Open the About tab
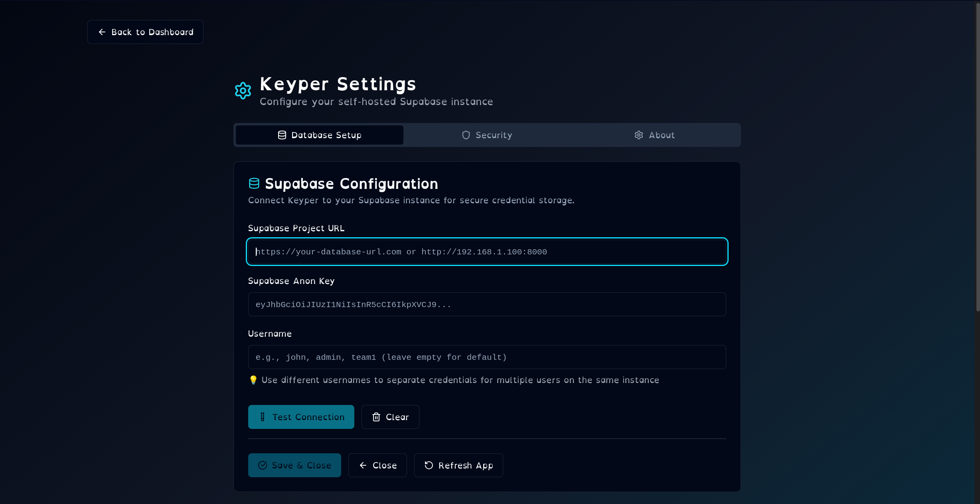Viewport: 980px width, 504px height. [654, 135]
